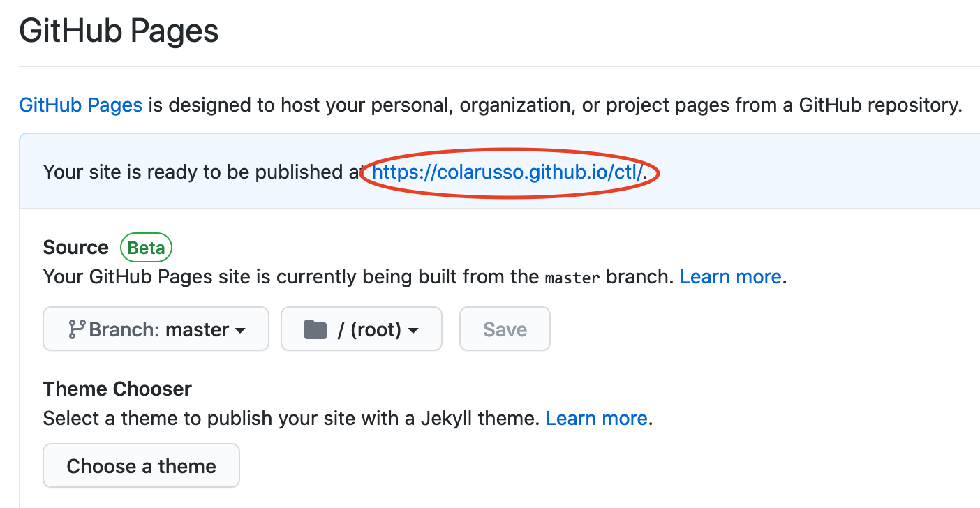Viewport: 980px width, 508px height.
Task: Click the monospace master branch name
Action: 572,278
